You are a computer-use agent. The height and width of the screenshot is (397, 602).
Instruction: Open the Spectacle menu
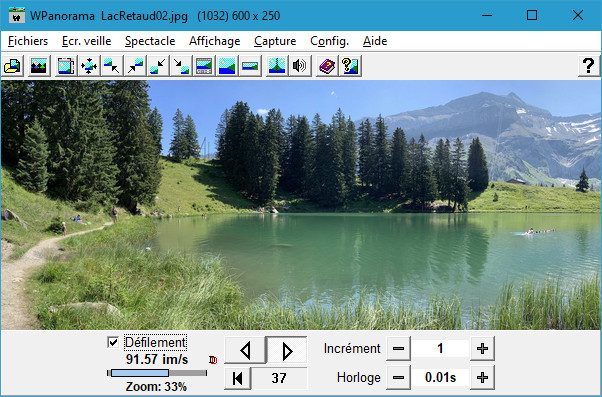(x=150, y=41)
